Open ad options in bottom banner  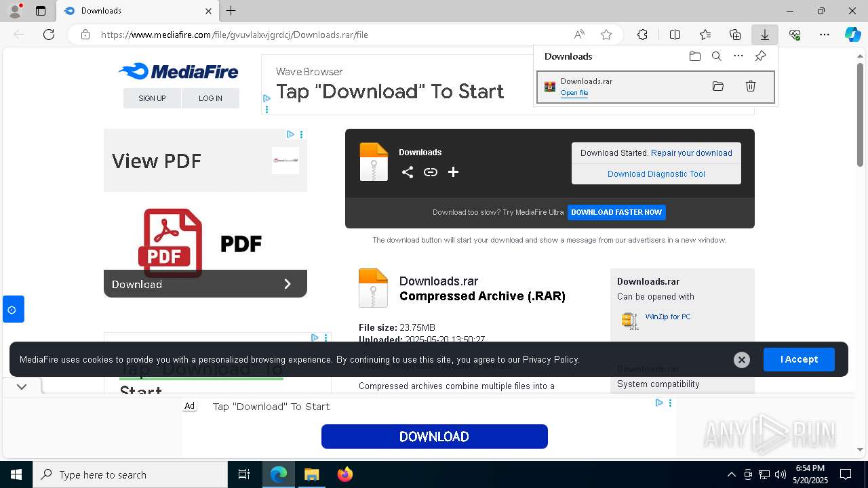(x=670, y=403)
